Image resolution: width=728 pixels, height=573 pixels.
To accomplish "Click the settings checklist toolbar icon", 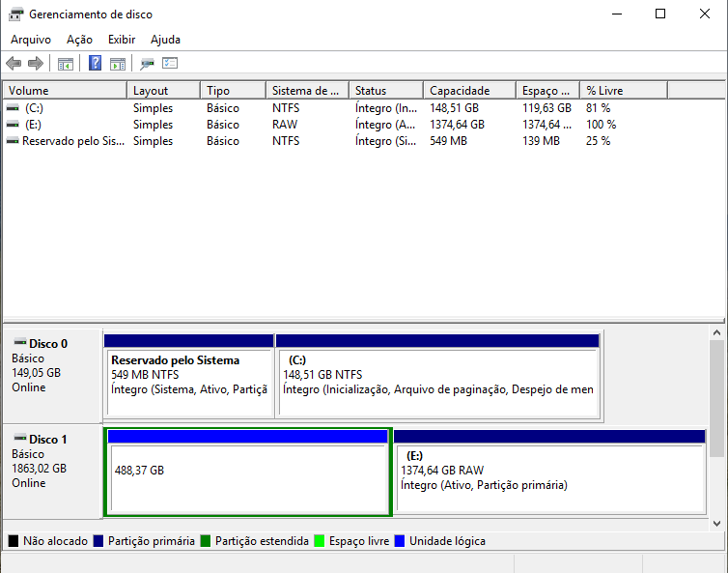I will [x=170, y=63].
